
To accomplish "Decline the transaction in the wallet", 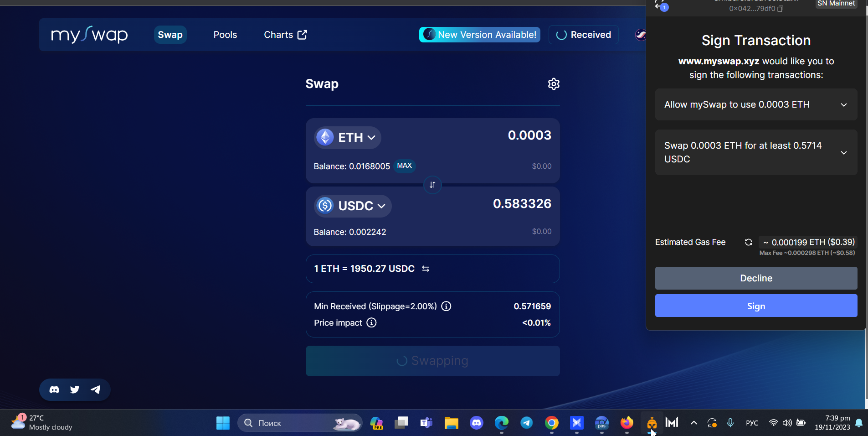I will coord(756,278).
